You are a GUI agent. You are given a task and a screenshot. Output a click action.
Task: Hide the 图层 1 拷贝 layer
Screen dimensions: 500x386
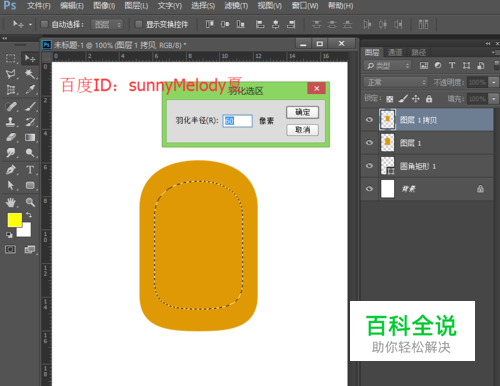tap(369, 120)
